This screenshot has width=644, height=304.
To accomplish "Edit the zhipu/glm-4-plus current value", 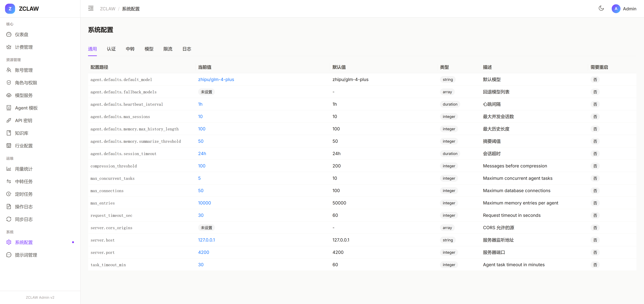I will click(216, 79).
